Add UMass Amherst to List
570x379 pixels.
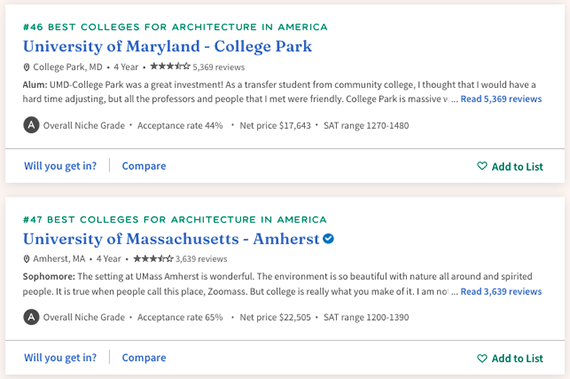click(510, 359)
